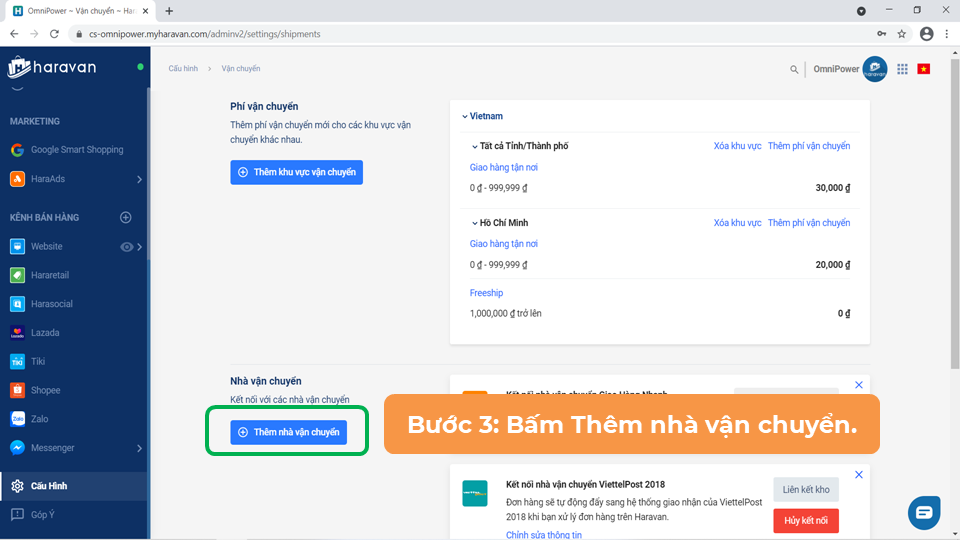Add a new sales channel plus icon
This screenshot has width=960, height=540.
(x=126, y=217)
